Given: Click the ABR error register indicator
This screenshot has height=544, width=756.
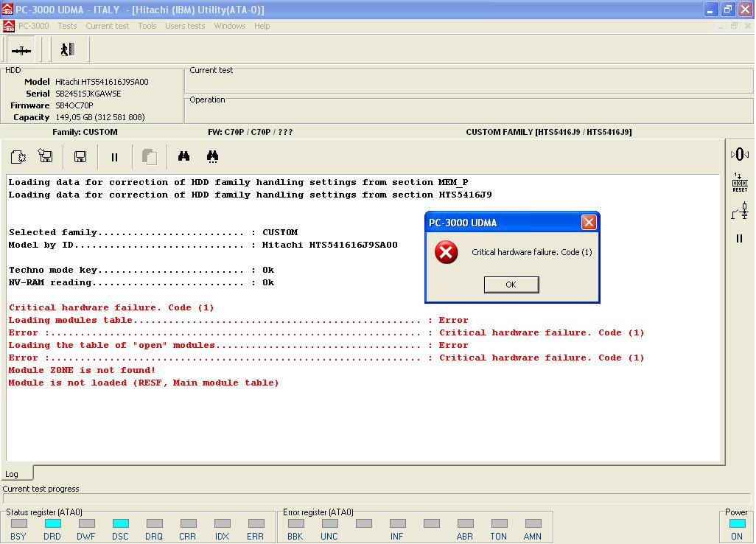Looking at the screenshot, I should point(465,523).
